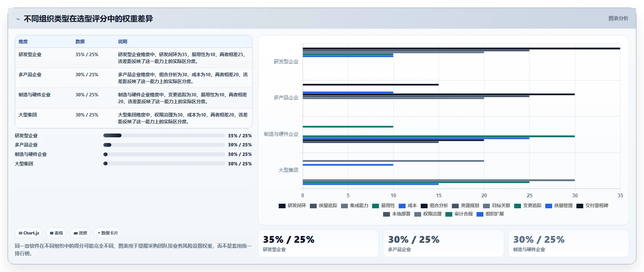The image size is (644, 272).
Task: Click the x-axis tick label 15
Action: 439,196
